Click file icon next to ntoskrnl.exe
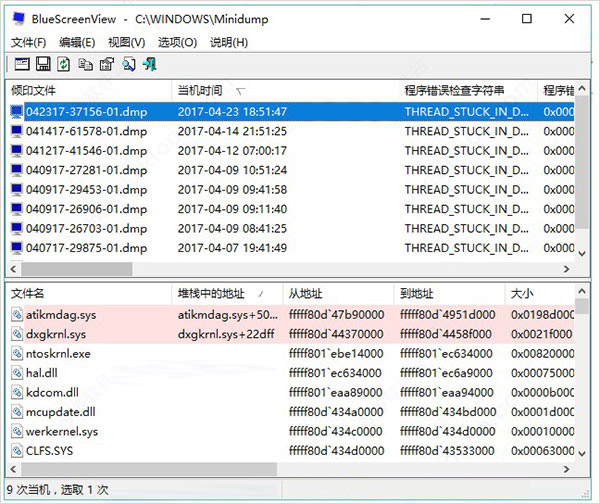The image size is (600, 504). pos(17,354)
